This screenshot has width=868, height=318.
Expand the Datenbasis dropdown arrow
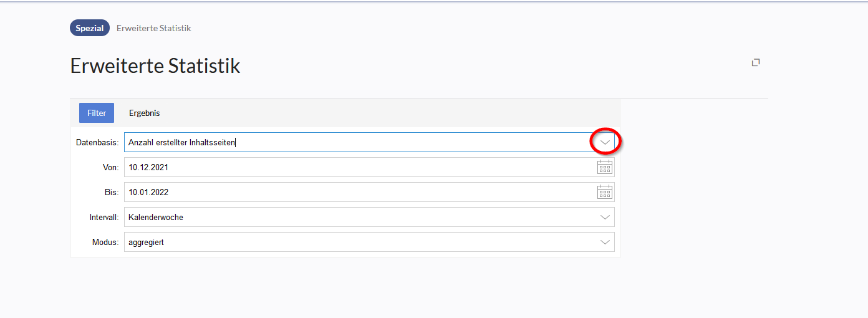(605, 142)
